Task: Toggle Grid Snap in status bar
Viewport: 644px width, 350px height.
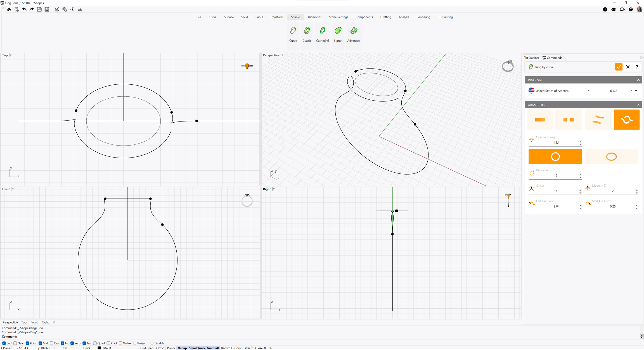Action: point(147,348)
